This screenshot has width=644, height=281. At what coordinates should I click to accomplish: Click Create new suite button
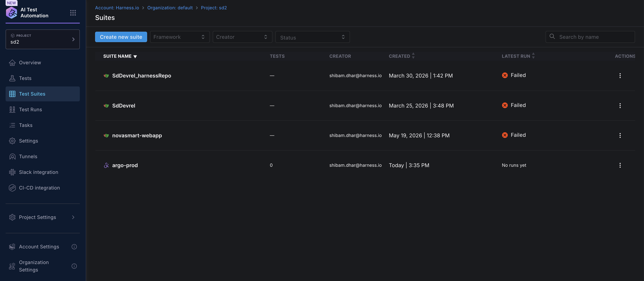coord(121,37)
